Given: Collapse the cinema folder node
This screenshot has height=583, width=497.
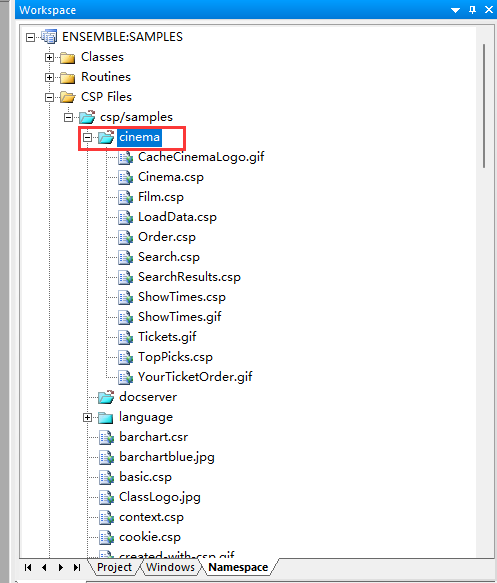Looking at the screenshot, I should click(x=87, y=138).
